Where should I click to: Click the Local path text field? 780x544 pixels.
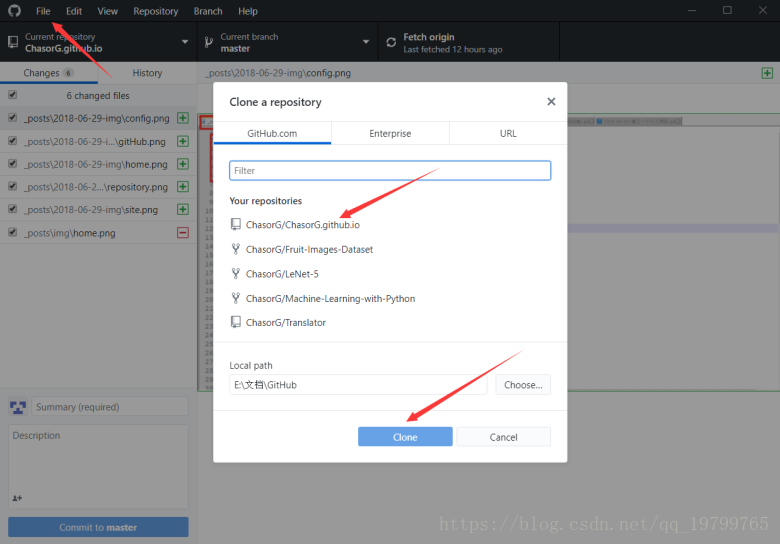(358, 385)
